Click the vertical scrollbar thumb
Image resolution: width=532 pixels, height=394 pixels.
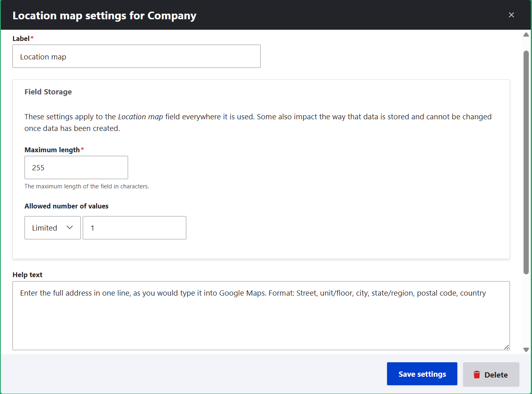(x=526, y=162)
